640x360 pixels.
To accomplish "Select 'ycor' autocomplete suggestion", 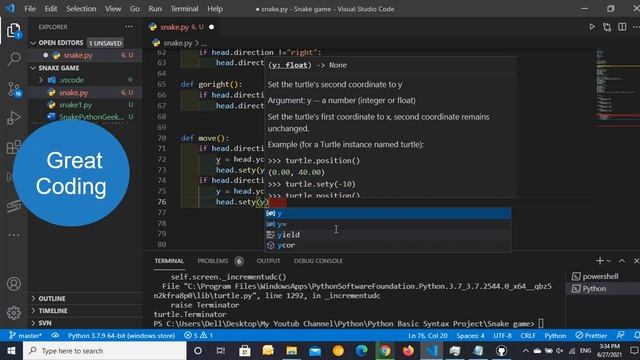I will click(x=388, y=245).
